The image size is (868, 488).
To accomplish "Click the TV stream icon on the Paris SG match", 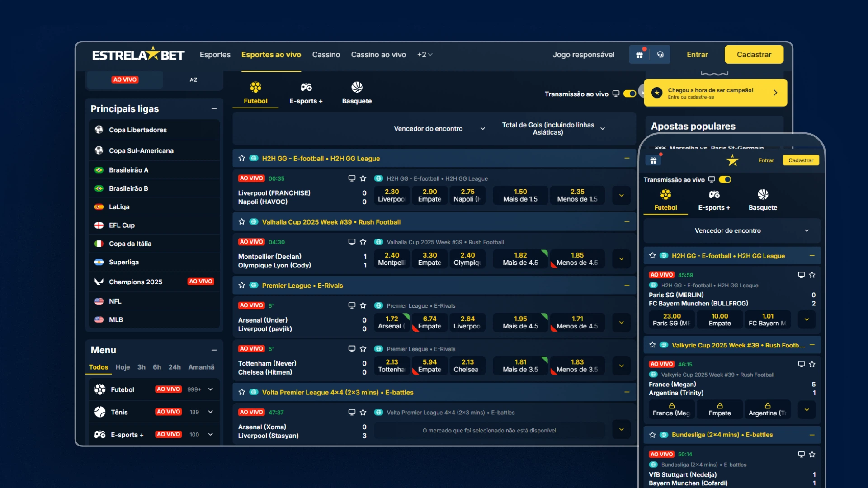I will [x=801, y=275].
